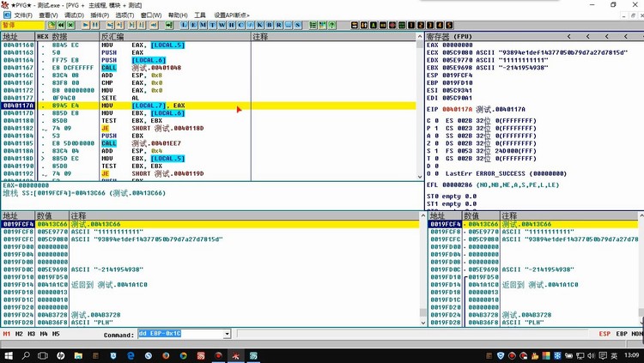Open Memory map with M button

pos(203,25)
